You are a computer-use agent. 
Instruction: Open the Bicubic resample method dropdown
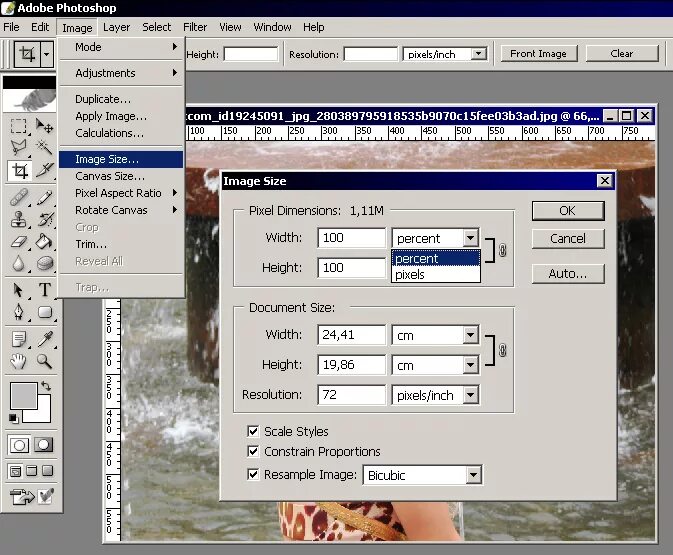point(473,475)
